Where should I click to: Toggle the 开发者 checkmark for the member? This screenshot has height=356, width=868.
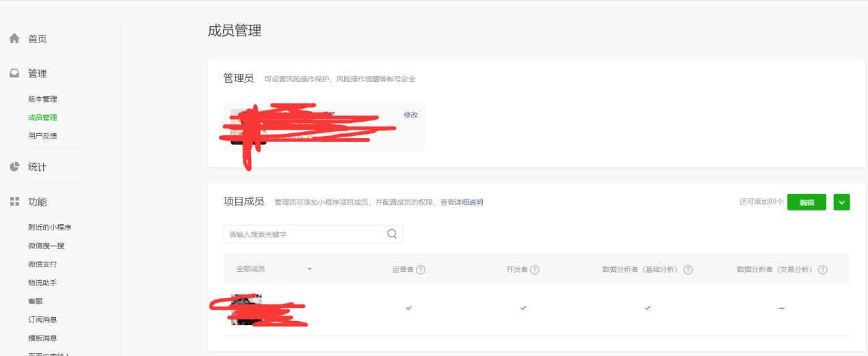[523, 308]
